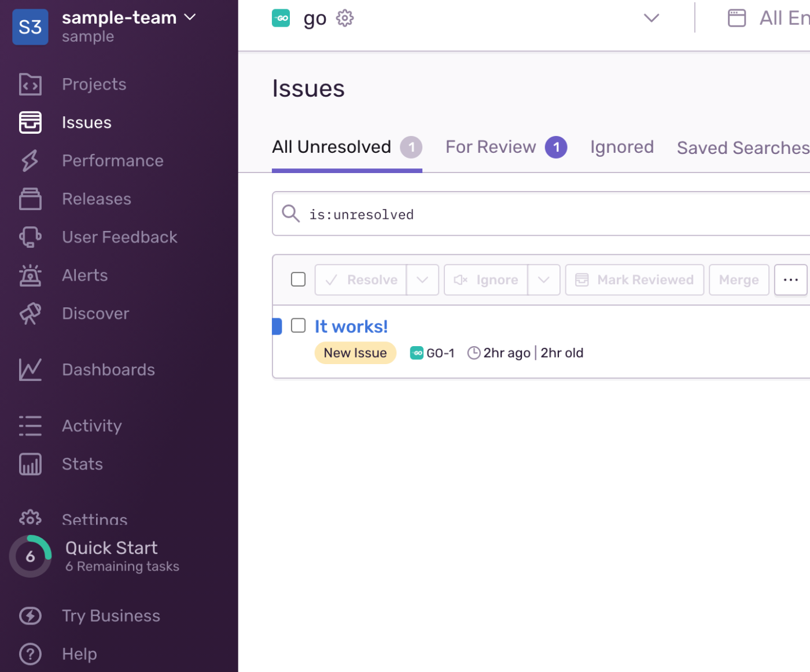
Task: Open Stats in the sidebar
Action: point(82,464)
